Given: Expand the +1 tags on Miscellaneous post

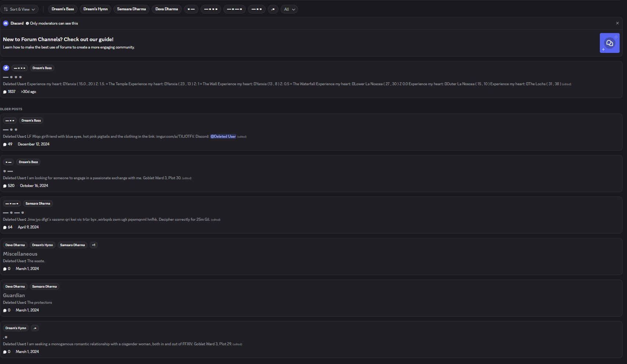Looking at the screenshot, I should [94, 245].
